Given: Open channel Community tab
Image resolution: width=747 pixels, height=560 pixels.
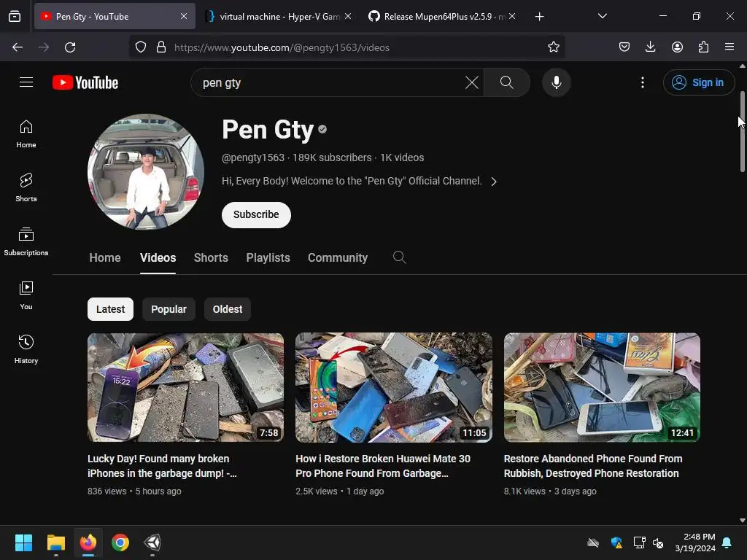Looking at the screenshot, I should click(338, 257).
